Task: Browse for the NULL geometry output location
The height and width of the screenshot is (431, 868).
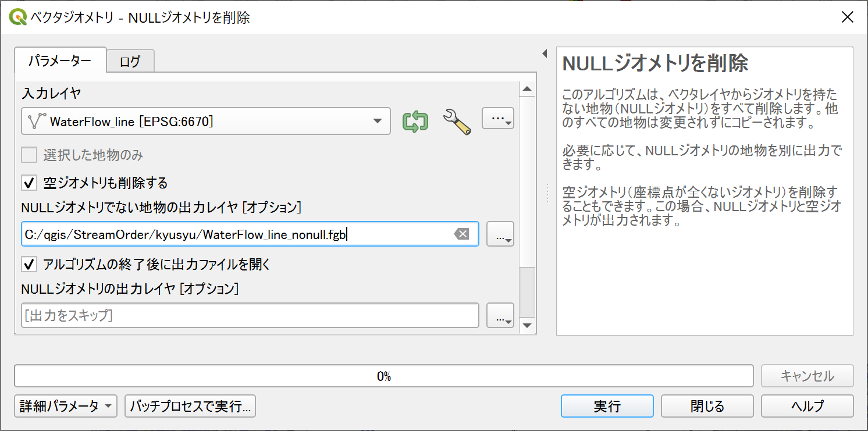Action: (500, 315)
